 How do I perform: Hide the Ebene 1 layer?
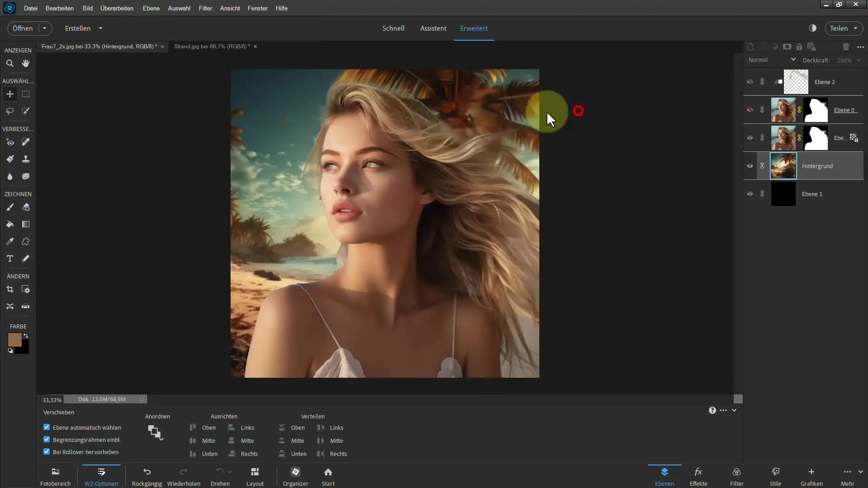(750, 194)
